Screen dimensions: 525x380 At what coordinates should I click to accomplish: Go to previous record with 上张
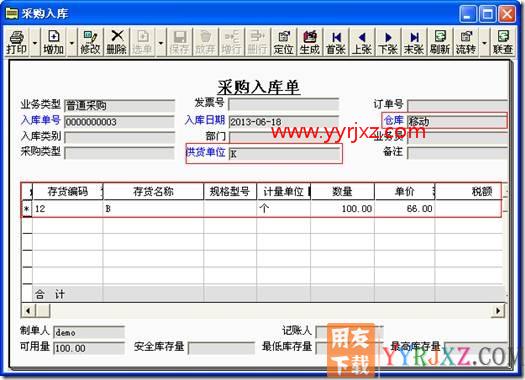[362, 42]
